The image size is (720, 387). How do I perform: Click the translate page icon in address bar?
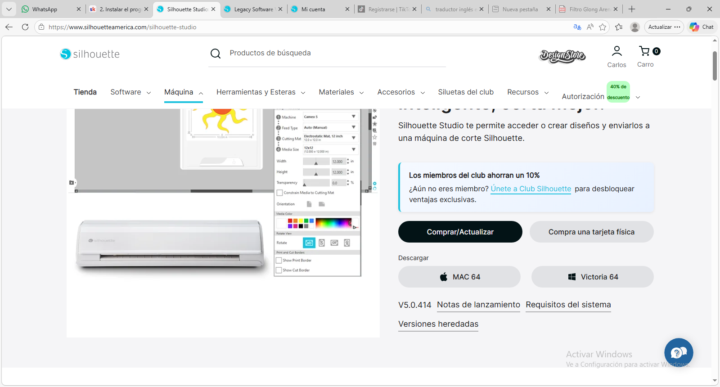click(577, 27)
